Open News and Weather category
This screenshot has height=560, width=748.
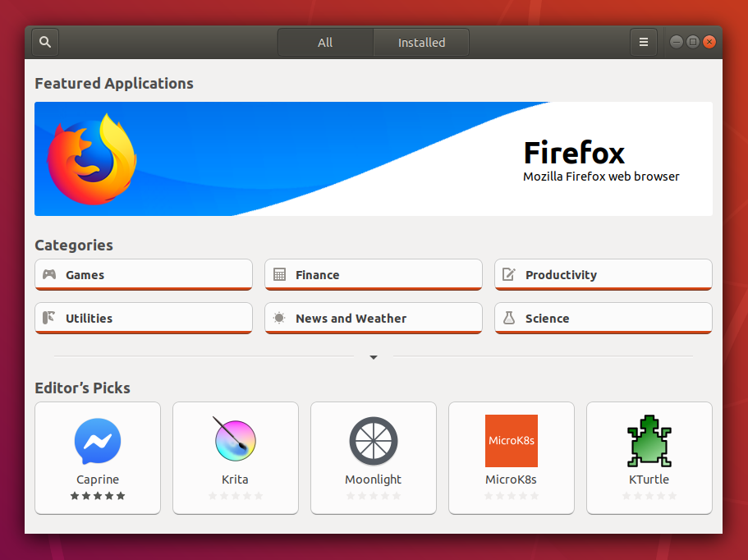(374, 319)
